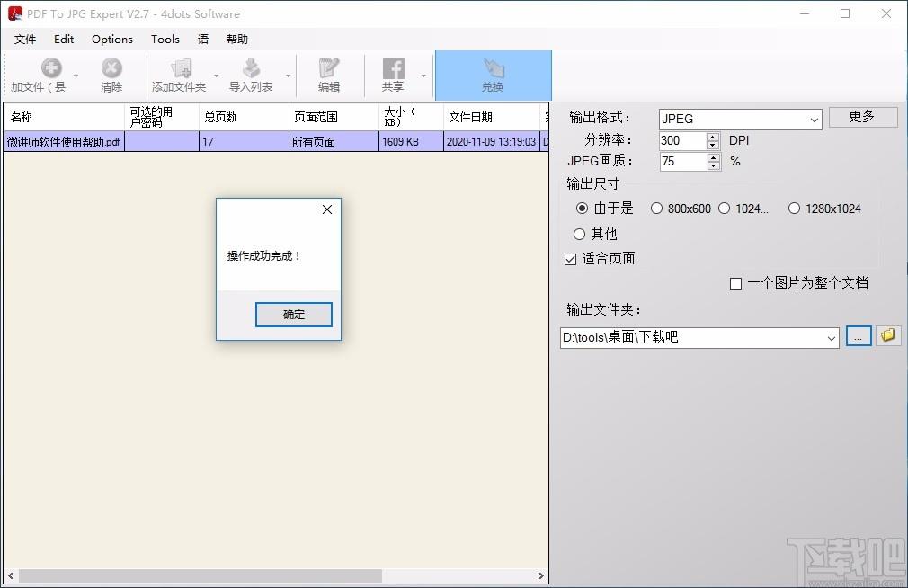
Task: Expand the output folder path dropdown
Action: (832, 338)
